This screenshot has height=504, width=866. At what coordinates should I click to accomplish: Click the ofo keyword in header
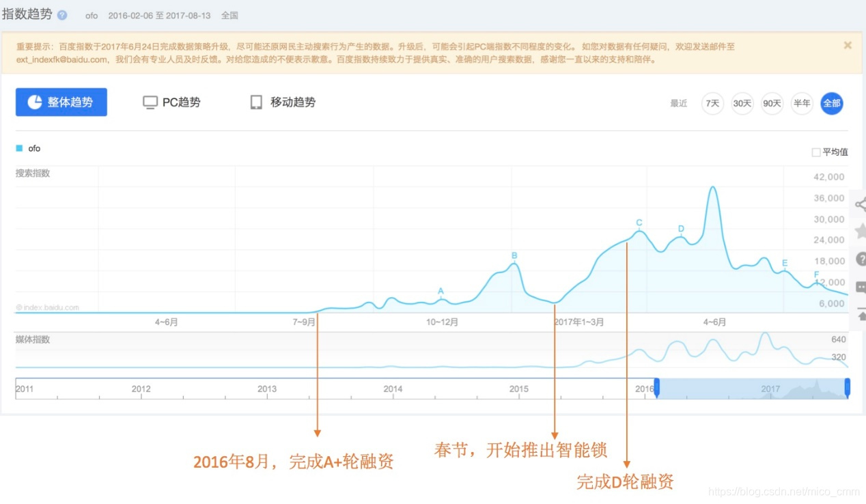(92, 15)
